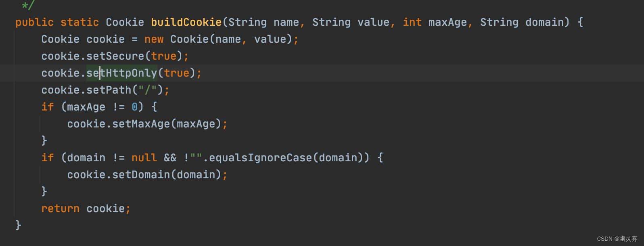
Task: Click the 'return' keyword
Action: 61,208
